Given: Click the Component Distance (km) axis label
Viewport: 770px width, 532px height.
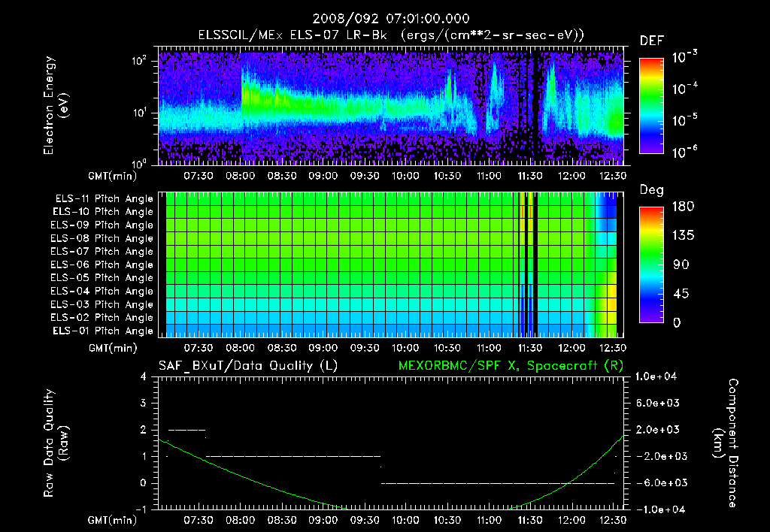Looking at the screenshot, I should tap(726, 443).
